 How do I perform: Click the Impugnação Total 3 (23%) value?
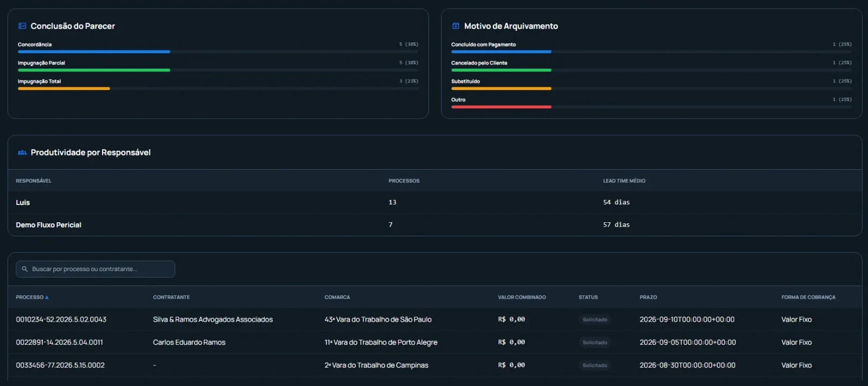coord(409,81)
